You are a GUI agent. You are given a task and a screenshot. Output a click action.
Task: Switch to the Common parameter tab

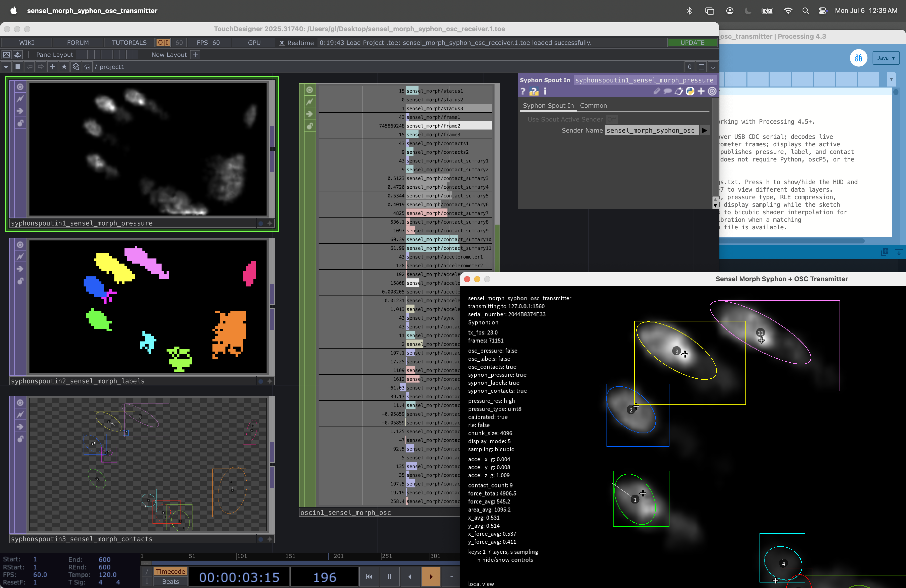pos(593,106)
